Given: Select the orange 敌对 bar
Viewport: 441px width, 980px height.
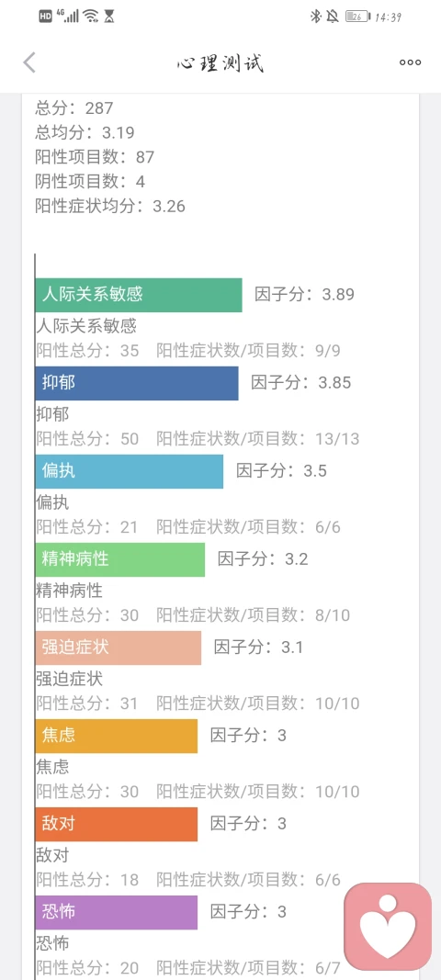Looking at the screenshot, I should [117, 824].
